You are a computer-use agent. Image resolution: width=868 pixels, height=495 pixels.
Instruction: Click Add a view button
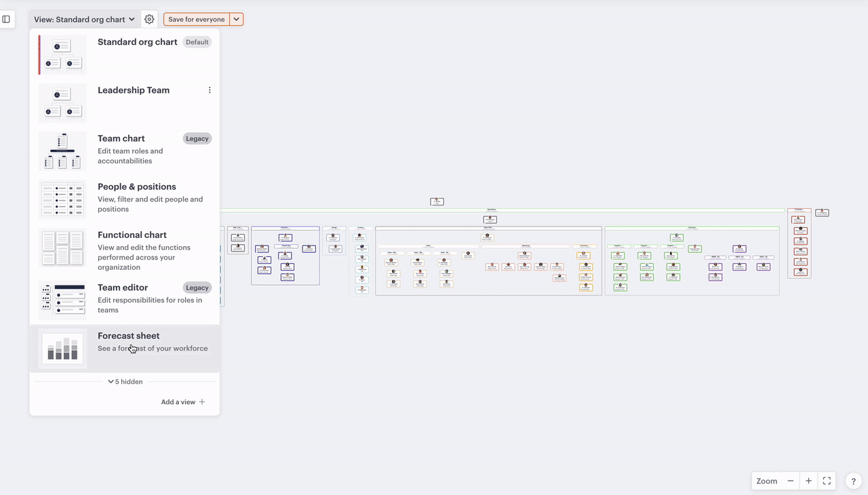coord(182,402)
